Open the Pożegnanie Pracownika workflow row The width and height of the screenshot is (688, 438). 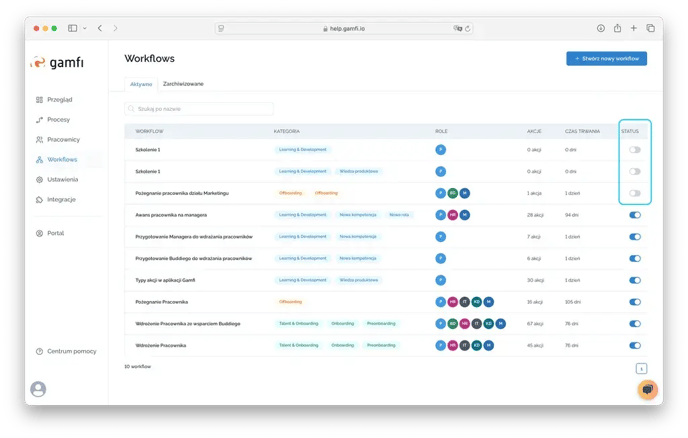162,301
